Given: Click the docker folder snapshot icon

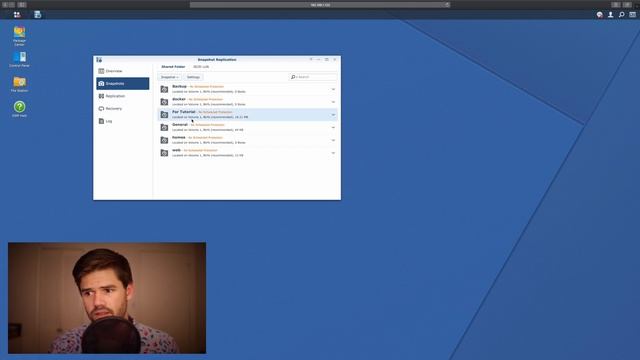Looking at the screenshot, I should point(164,102).
